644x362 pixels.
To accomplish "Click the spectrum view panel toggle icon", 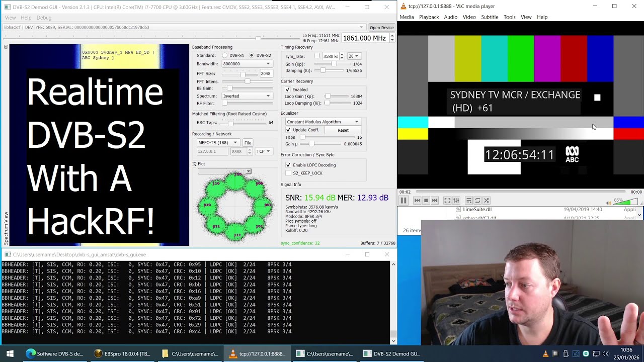I will 6,47.
